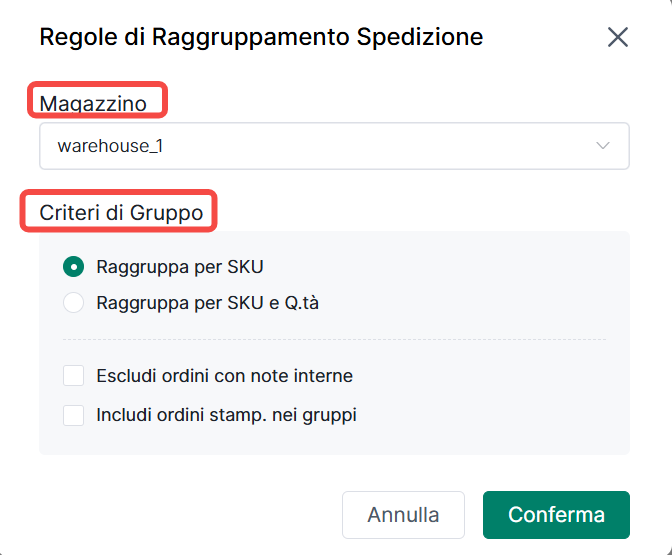Click the Criteri di Gruppo section heading
This screenshot has height=555, width=672.
tap(121, 212)
